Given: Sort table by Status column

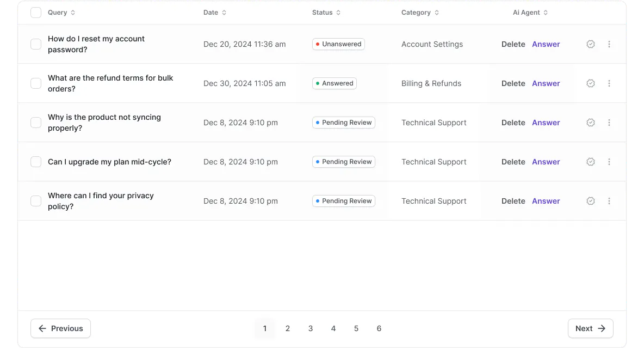Looking at the screenshot, I should point(326,13).
